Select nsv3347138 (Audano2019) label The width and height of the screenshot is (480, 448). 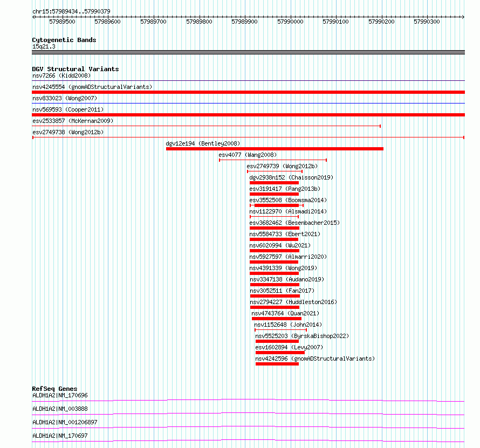point(287,279)
